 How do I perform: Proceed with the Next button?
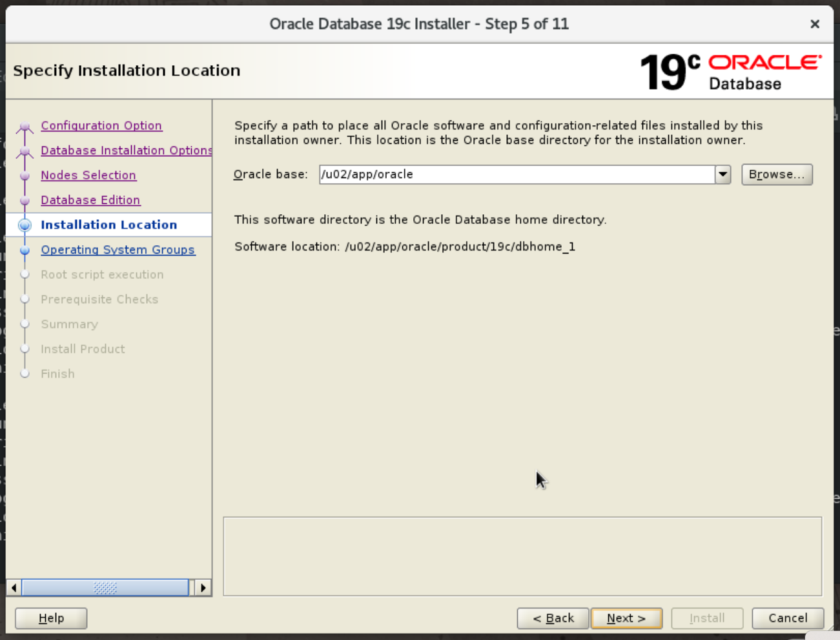[626, 618]
